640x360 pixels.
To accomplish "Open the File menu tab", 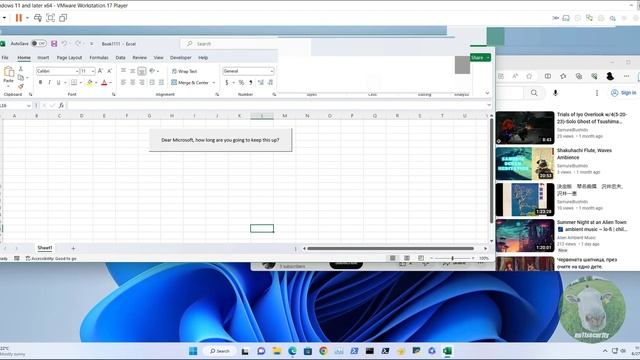I will (x=5, y=58).
